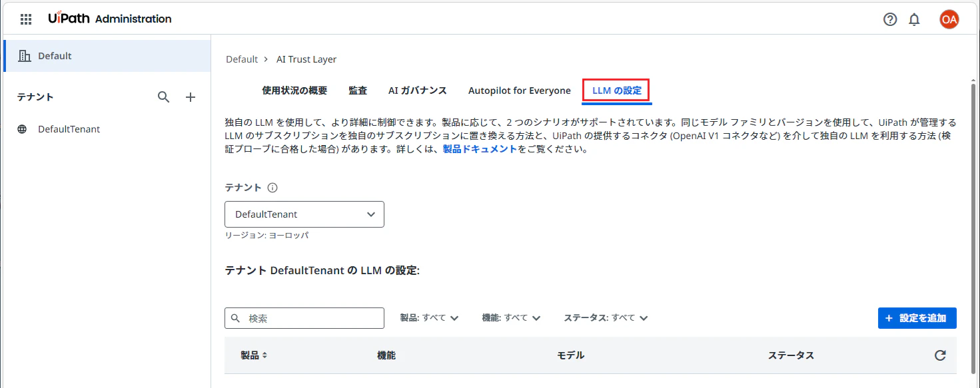Click the 機能 column header

tap(386, 355)
